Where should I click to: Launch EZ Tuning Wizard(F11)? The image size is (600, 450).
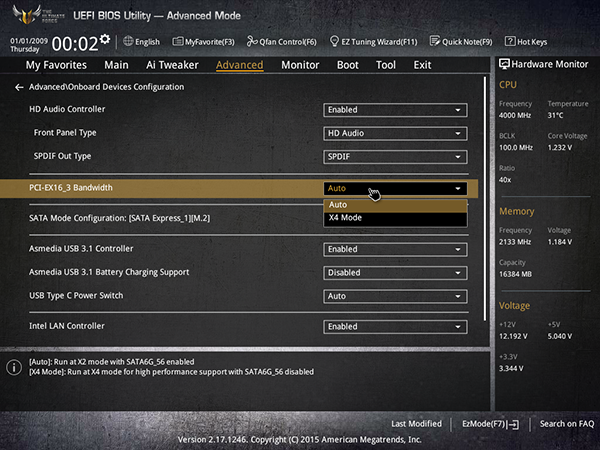point(373,41)
